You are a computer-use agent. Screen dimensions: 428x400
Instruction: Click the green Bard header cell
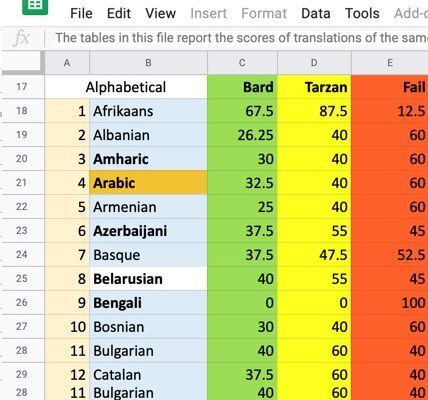tap(242, 87)
